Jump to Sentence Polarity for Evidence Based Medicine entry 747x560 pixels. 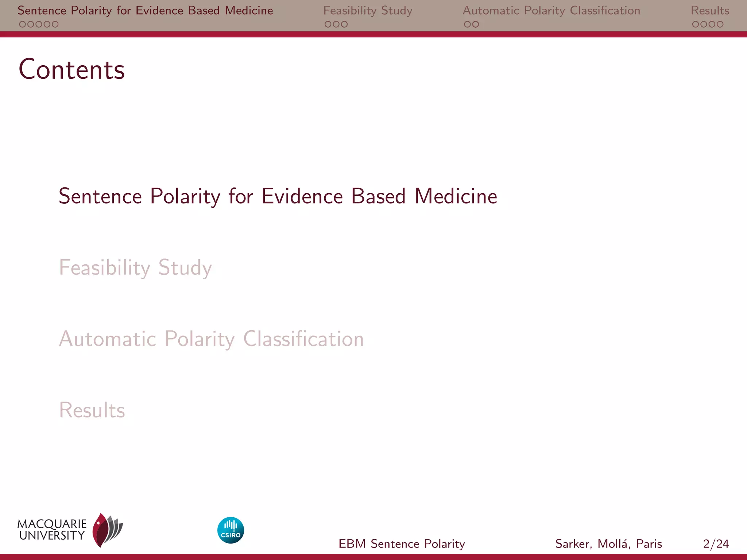(278, 196)
